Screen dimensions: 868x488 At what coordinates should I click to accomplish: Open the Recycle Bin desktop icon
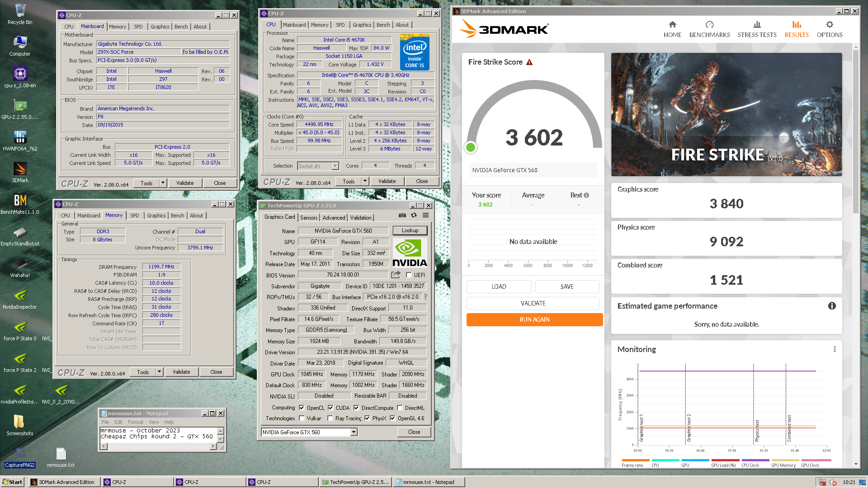(20, 14)
